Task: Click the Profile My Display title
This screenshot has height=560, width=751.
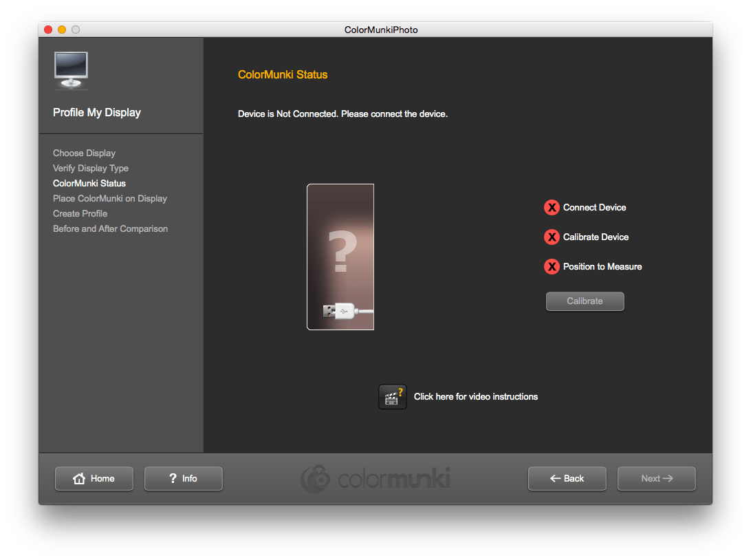Action: tap(97, 113)
